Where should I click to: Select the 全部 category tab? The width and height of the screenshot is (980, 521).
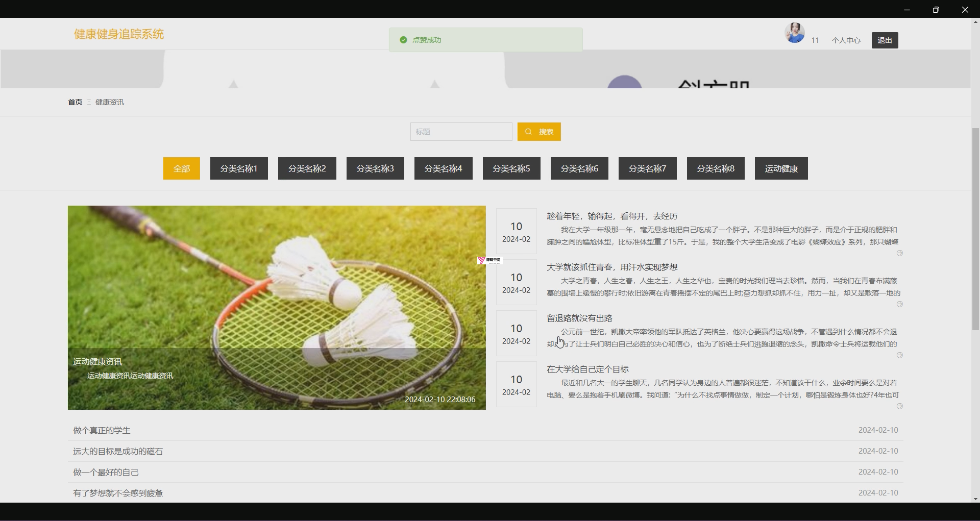[182, 168]
